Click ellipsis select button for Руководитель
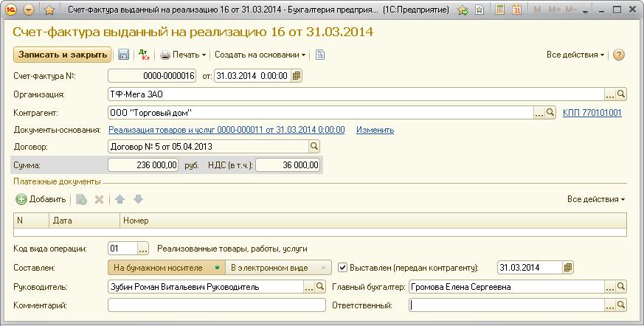644x326 pixels. click(x=309, y=287)
